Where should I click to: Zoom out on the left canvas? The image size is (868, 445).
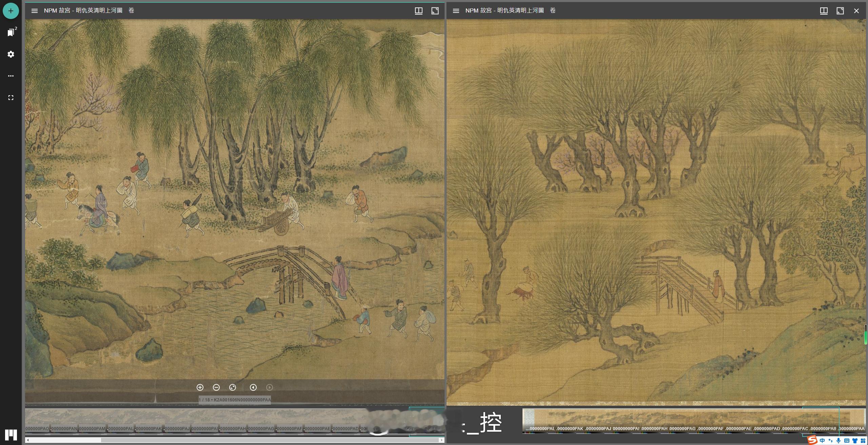coord(216,387)
